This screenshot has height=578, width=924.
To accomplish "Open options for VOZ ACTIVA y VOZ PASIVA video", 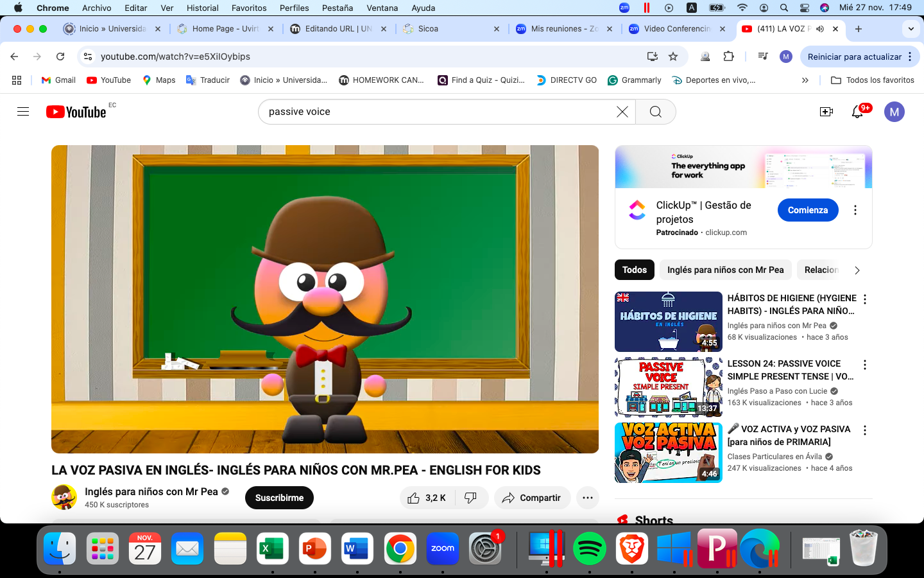I will pos(865,430).
